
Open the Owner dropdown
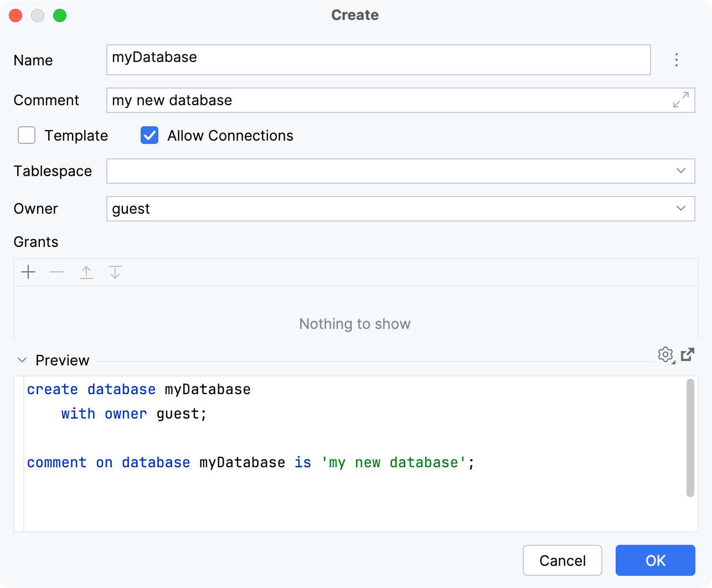[x=680, y=209]
